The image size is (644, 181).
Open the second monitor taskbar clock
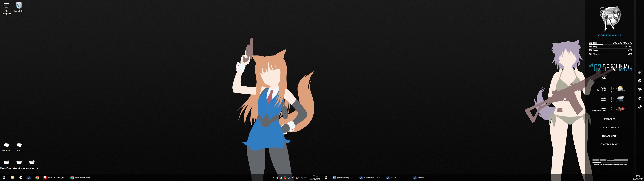638,178
